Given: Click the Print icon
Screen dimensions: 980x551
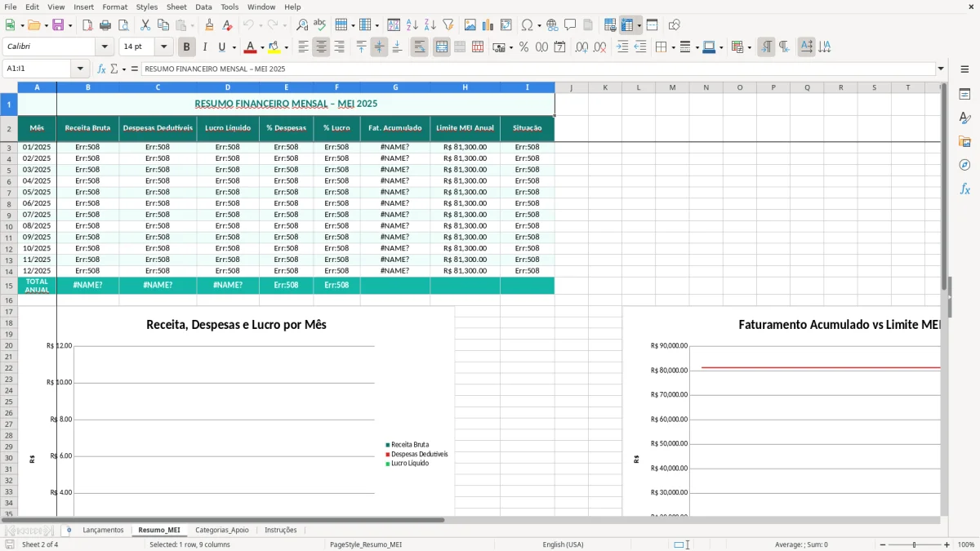Looking at the screenshot, I should click(105, 25).
